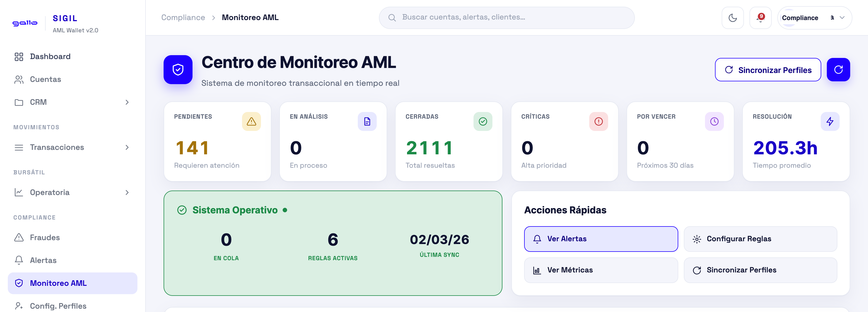Select Monitoreo AML sidebar item

[72, 283]
